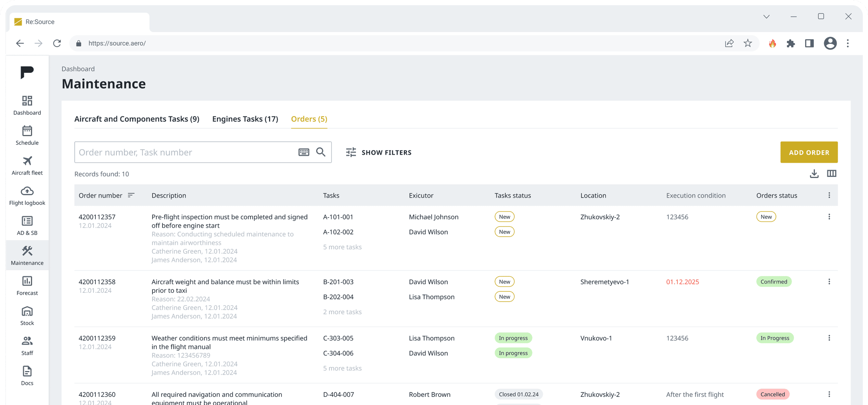Expand '5 more tasks' for order 4200112357
868x405 pixels.
(342, 247)
